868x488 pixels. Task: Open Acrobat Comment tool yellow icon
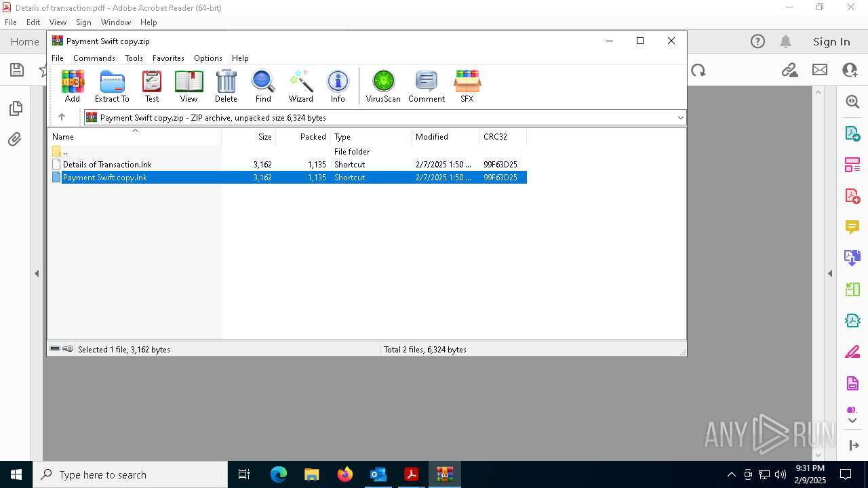point(852,226)
